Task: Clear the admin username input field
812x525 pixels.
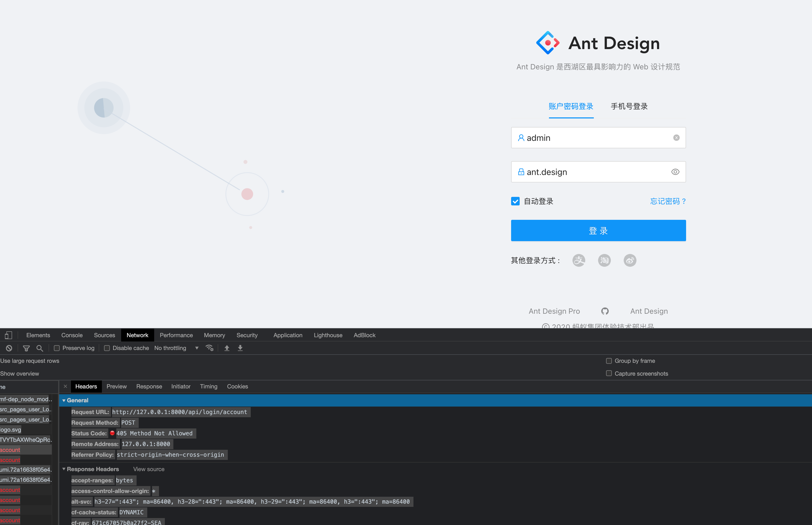Action: click(676, 137)
